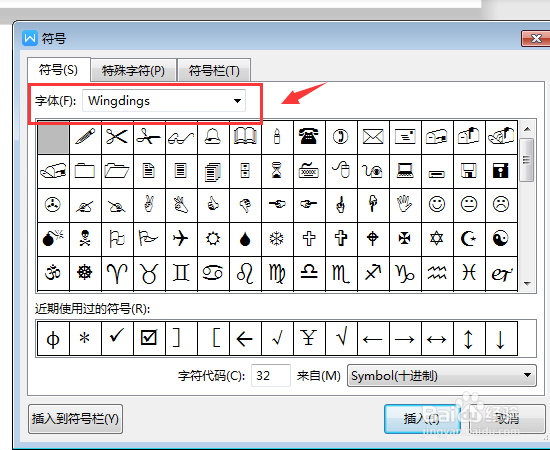Select recently used checked box symbol

[x=149, y=338]
